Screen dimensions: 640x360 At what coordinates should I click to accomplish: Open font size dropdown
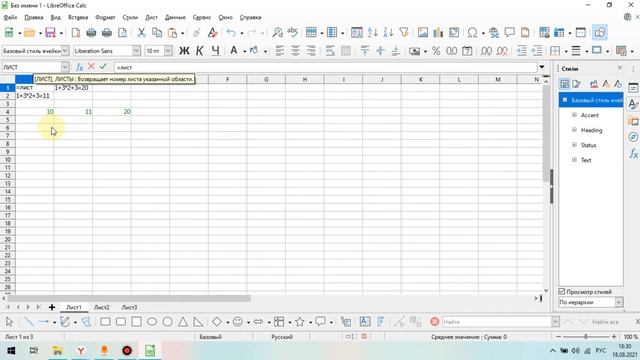pos(168,51)
